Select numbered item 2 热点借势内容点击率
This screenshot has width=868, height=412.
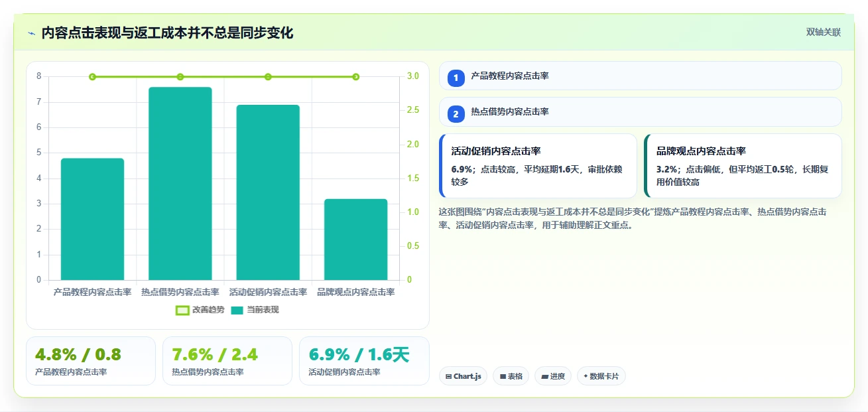tap(640, 111)
